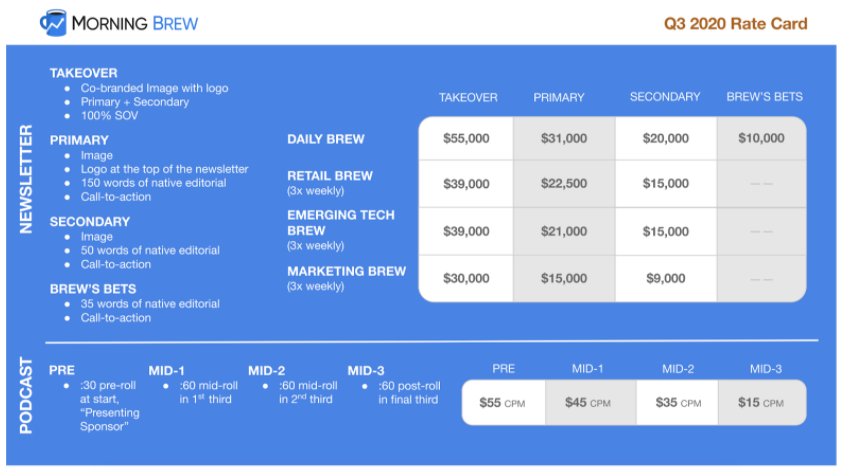The width and height of the screenshot is (848, 472).
Task: Select the $22,500 Retail Brew primary cell
Action: click(564, 184)
